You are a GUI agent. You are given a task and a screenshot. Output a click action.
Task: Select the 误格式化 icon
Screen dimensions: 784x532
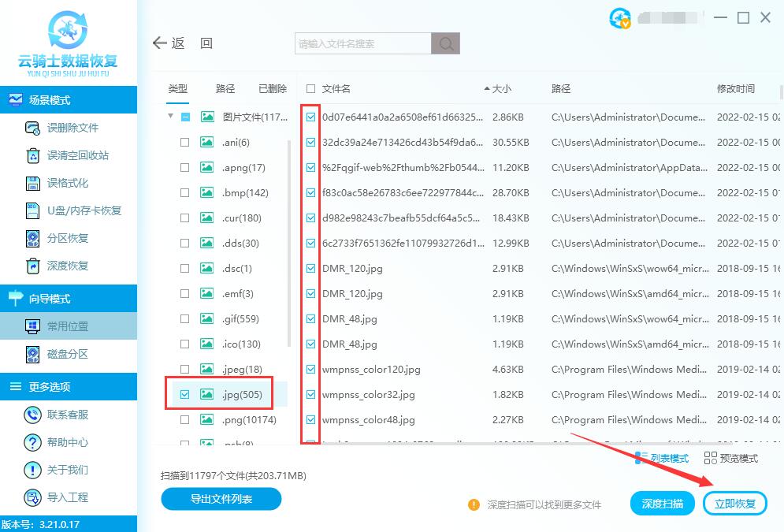[x=32, y=183]
